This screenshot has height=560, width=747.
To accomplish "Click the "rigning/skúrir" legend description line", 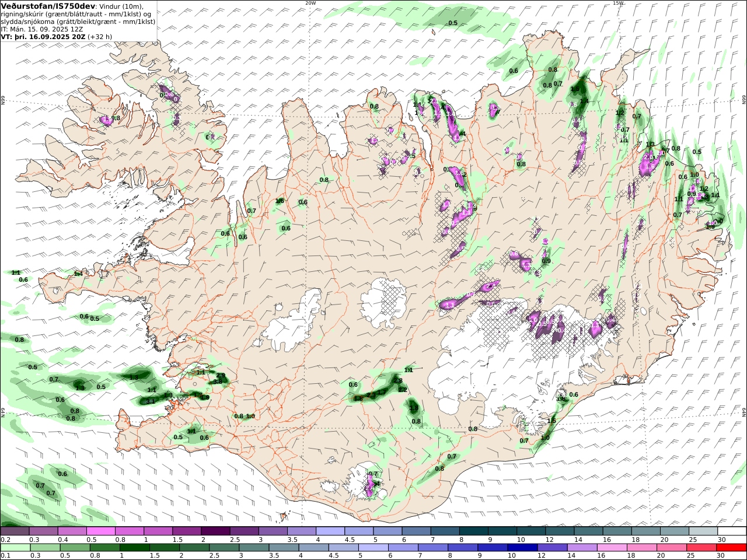I will coord(76,14).
